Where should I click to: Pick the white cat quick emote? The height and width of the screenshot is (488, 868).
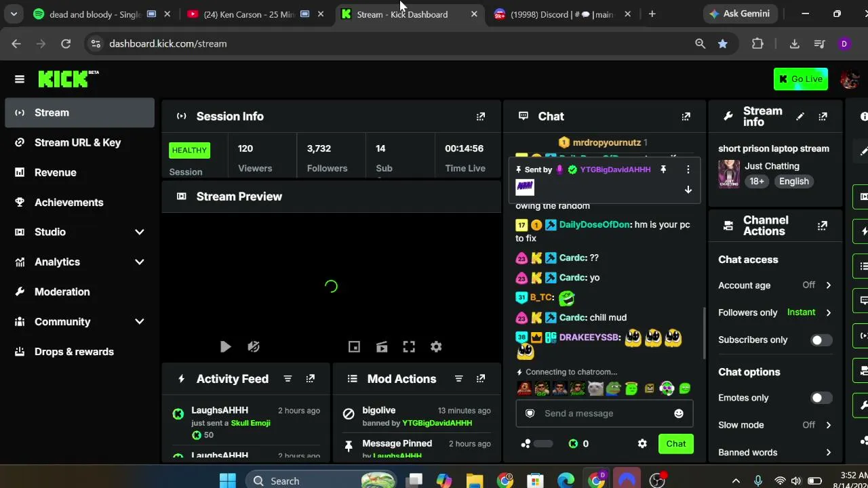[x=595, y=388]
